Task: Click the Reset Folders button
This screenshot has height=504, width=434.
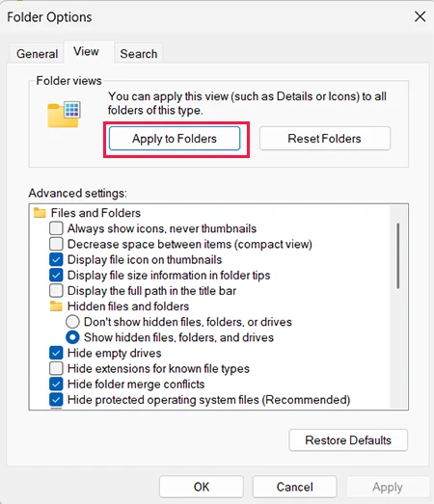Action: [x=325, y=139]
